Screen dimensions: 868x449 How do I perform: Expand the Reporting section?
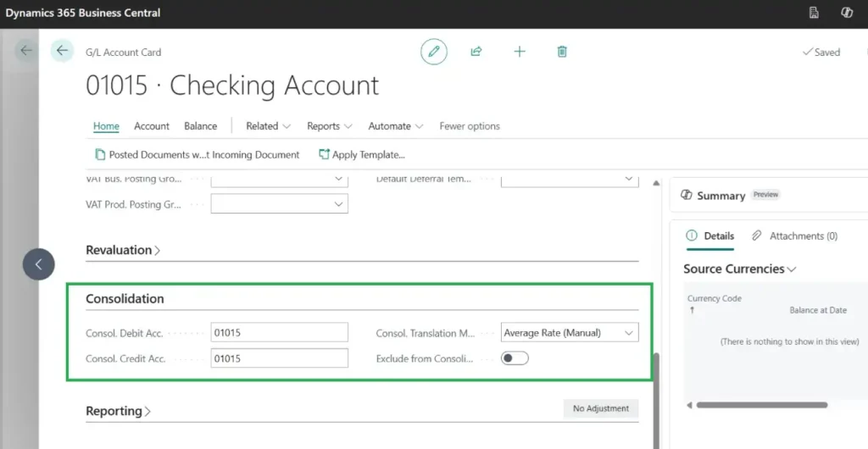tap(119, 411)
